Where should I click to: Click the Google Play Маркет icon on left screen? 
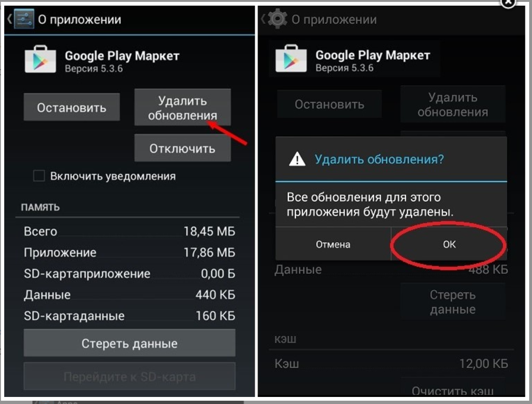(40, 59)
